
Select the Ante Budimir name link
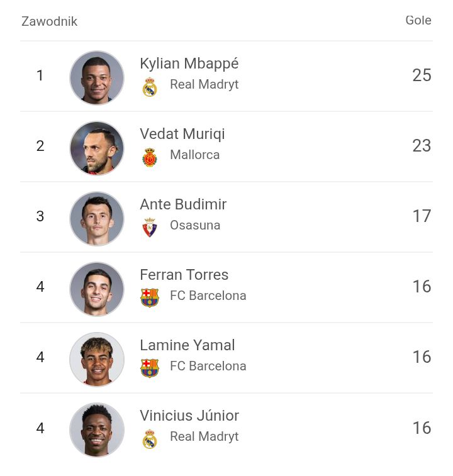click(183, 204)
